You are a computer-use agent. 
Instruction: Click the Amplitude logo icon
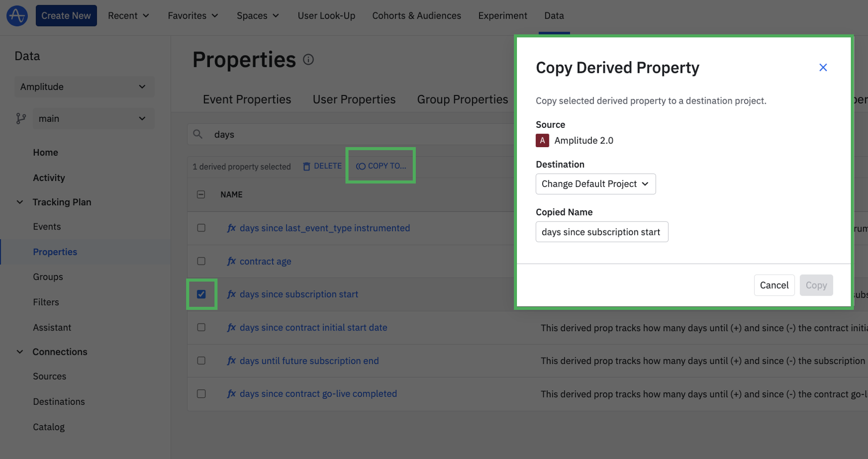click(x=17, y=16)
